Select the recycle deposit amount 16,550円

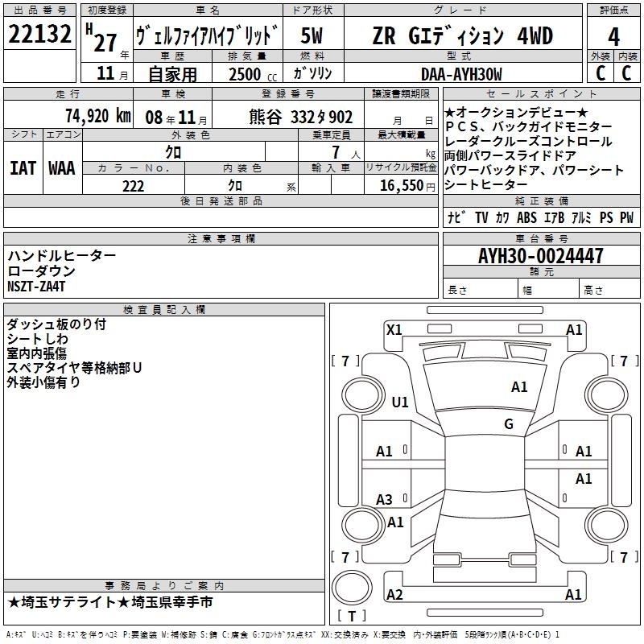click(x=400, y=186)
